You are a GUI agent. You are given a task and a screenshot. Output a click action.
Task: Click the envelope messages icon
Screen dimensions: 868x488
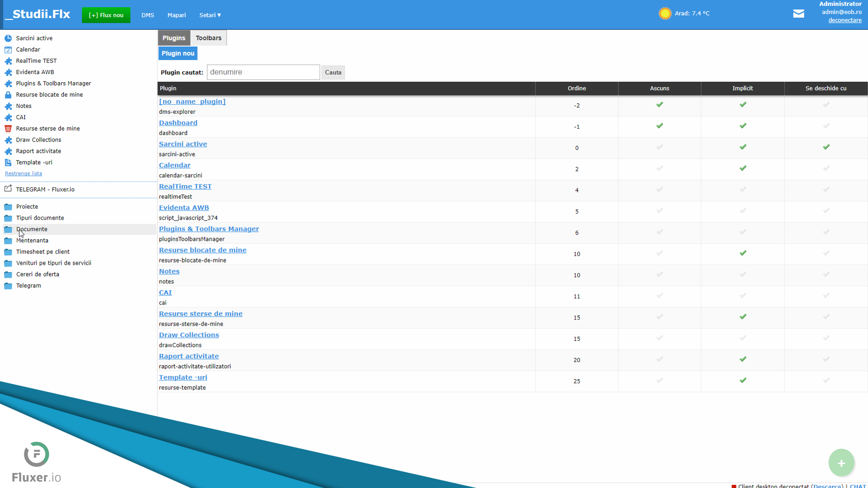pos(798,14)
